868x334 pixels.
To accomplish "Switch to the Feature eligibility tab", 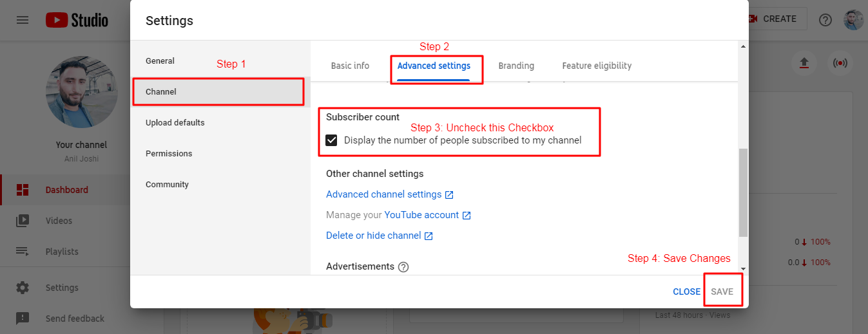I will click(x=597, y=66).
